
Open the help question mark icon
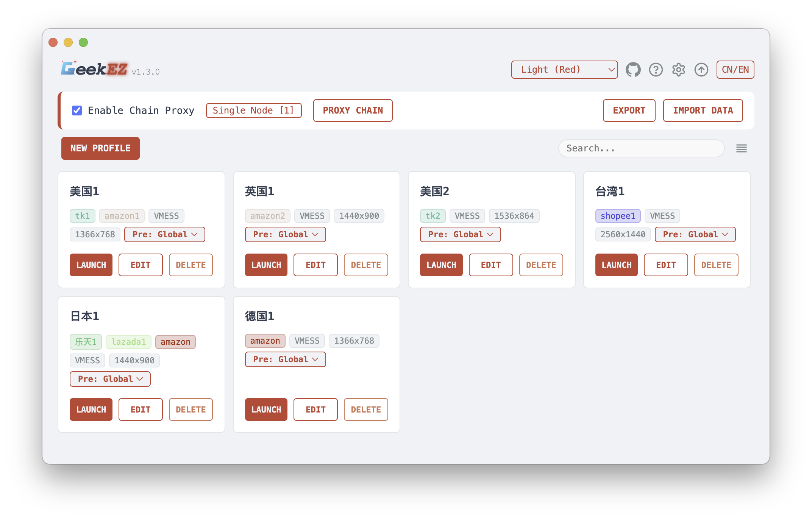coord(656,70)
